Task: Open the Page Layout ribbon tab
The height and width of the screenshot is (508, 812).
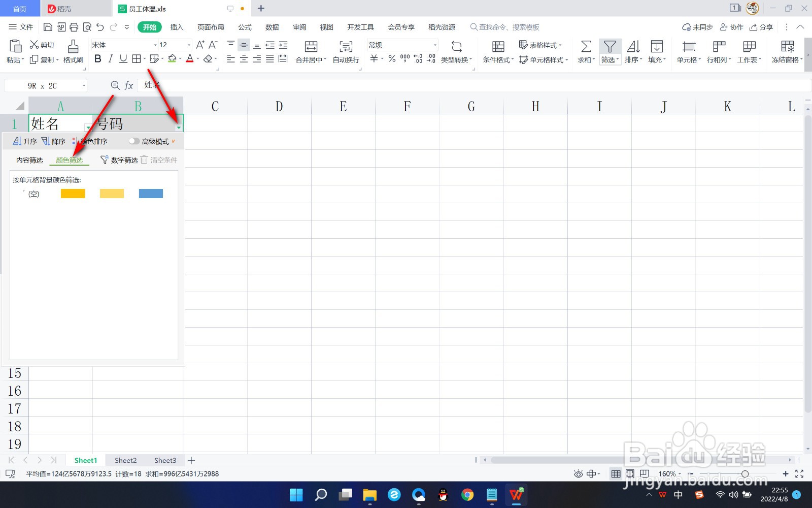Action: tap(211, 27)
